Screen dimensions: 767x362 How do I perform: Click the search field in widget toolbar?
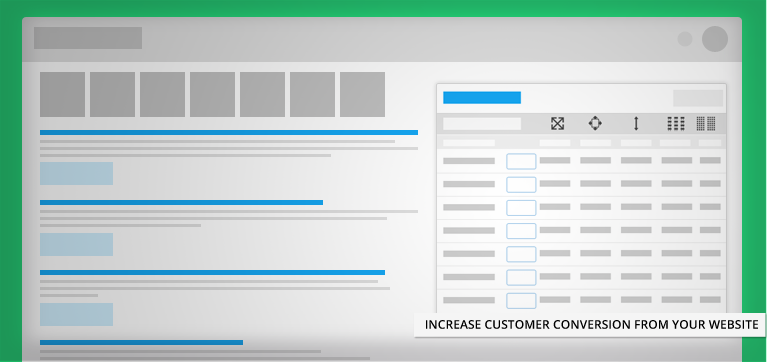point(482,124)
